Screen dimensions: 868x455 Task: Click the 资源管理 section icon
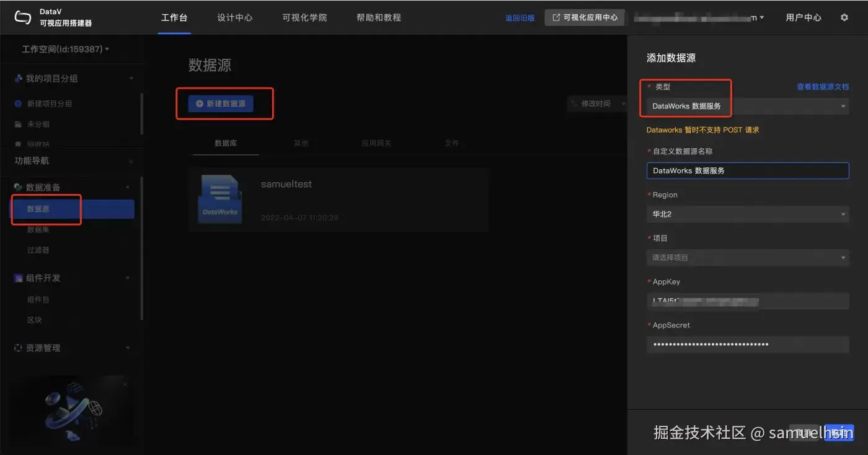(x=18, y=348)
